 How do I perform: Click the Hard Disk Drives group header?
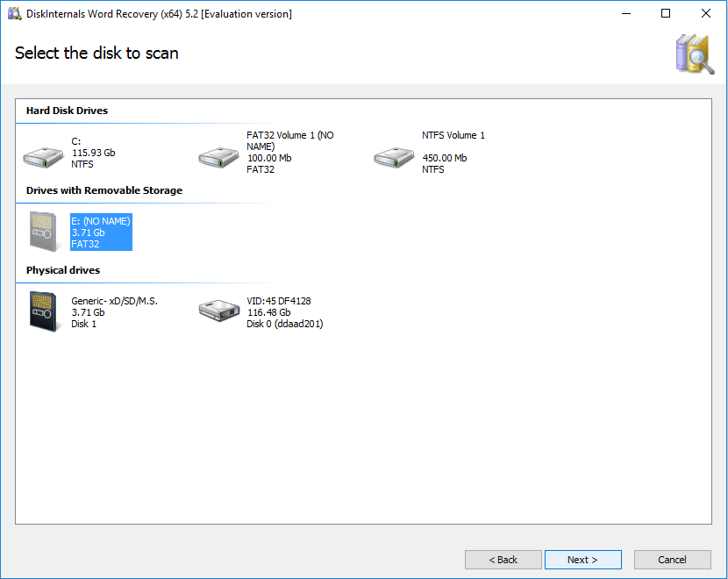pyautogui.click(x=67, y=111)
